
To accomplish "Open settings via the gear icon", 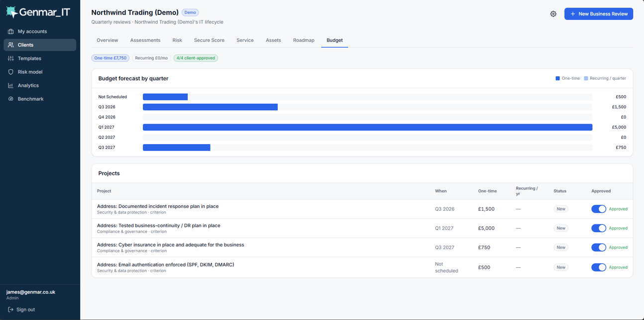I will coord(553,14).
